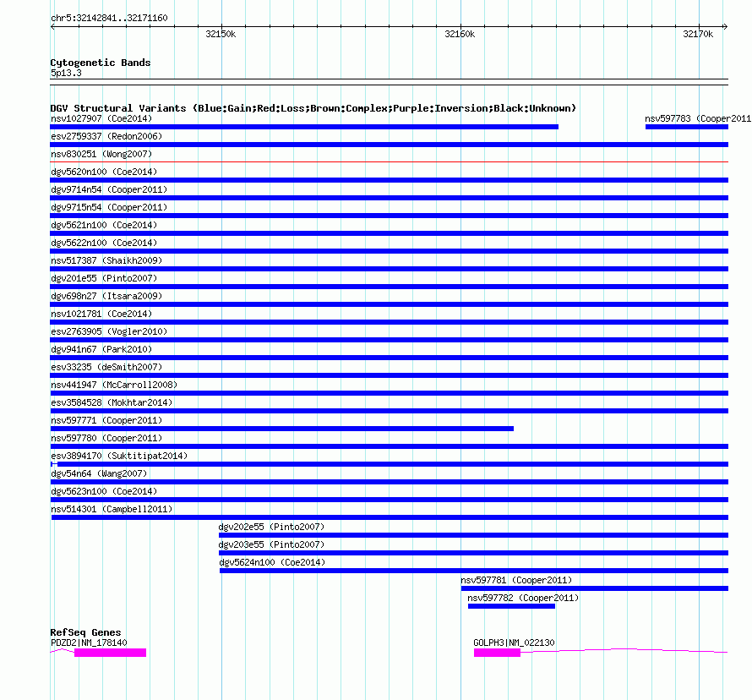Screen dimensions: 752x700
Task: Click the RefSeq Genes track title
Action: 86,632
